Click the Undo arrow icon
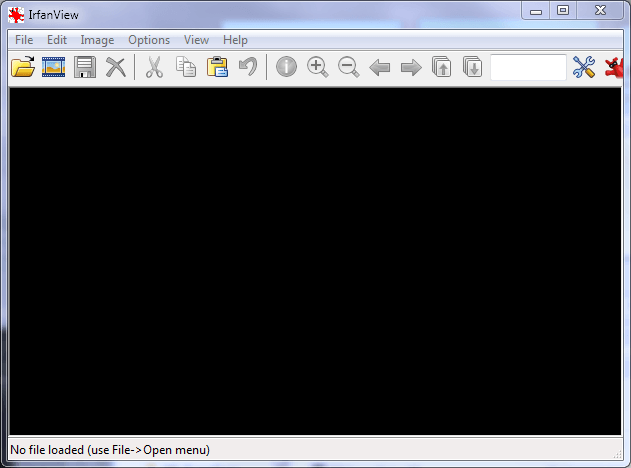631x468 pixels. click(x=248, y=67)
